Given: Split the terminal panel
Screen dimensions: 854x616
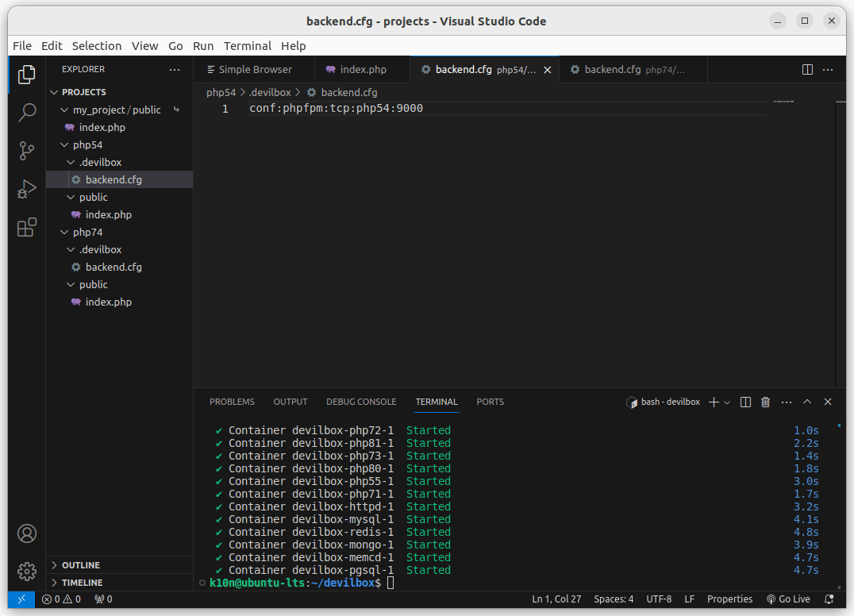Looking at the screenshot, I should tap(745, 402).
